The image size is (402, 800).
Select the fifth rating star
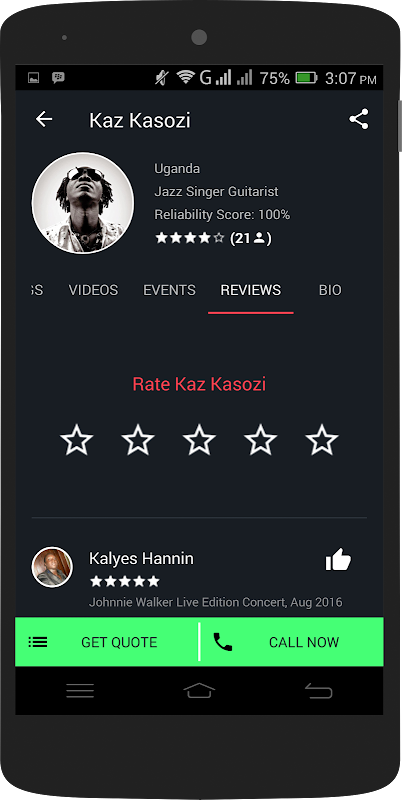[321, 440]
